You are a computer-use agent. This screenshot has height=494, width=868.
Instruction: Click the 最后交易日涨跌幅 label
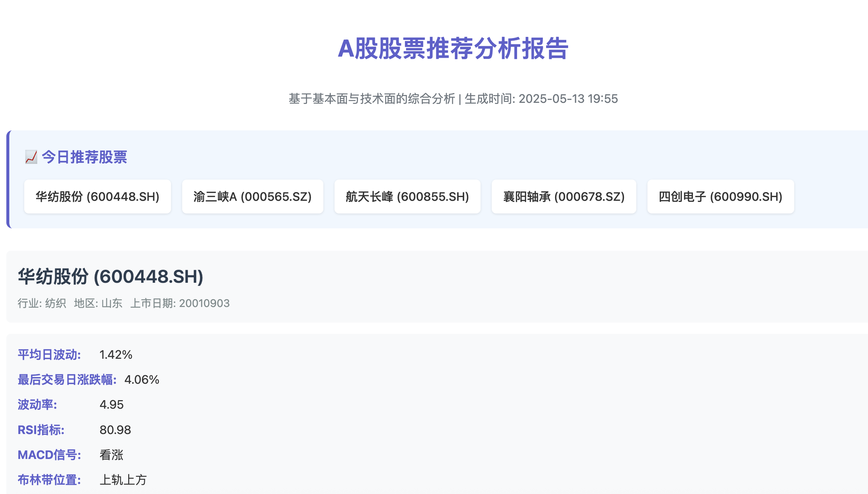(67, 380)
